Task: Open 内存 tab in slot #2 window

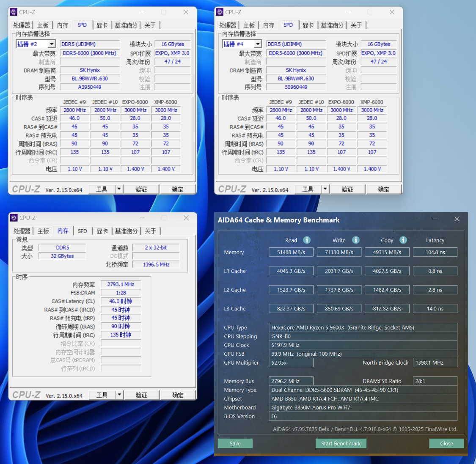Action: pos(63,25)
